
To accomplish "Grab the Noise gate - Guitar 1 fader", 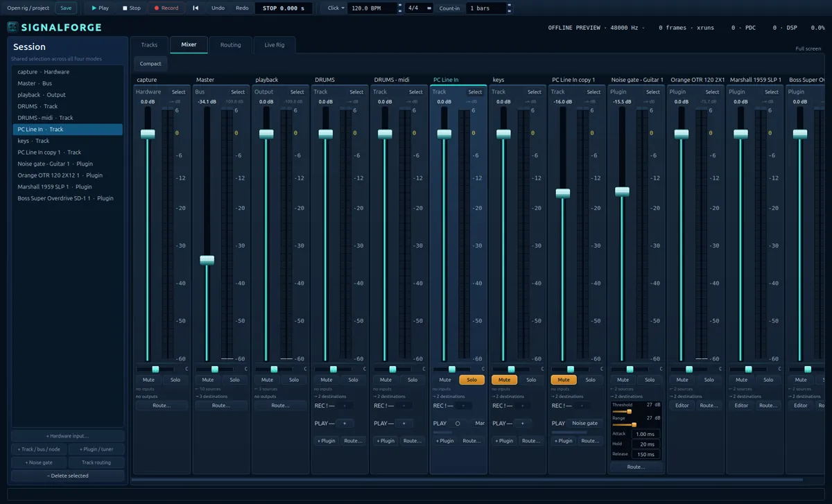I will [622, 191].
